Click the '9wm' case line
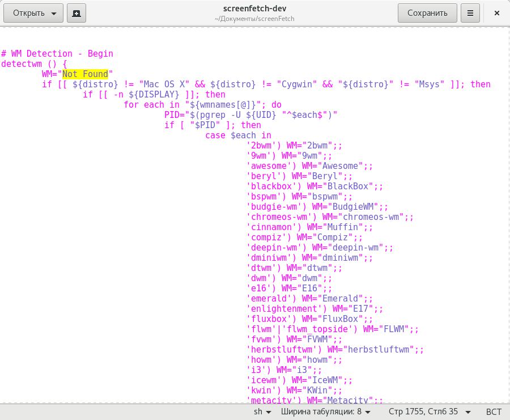This screenshot has width=510, height=420. click(289, 156)
